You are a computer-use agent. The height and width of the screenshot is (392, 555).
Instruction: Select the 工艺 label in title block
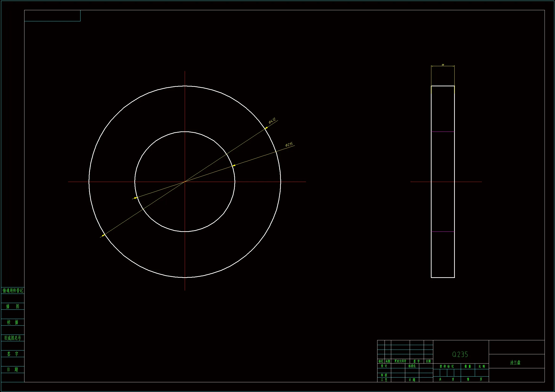(x=384, y=380)
